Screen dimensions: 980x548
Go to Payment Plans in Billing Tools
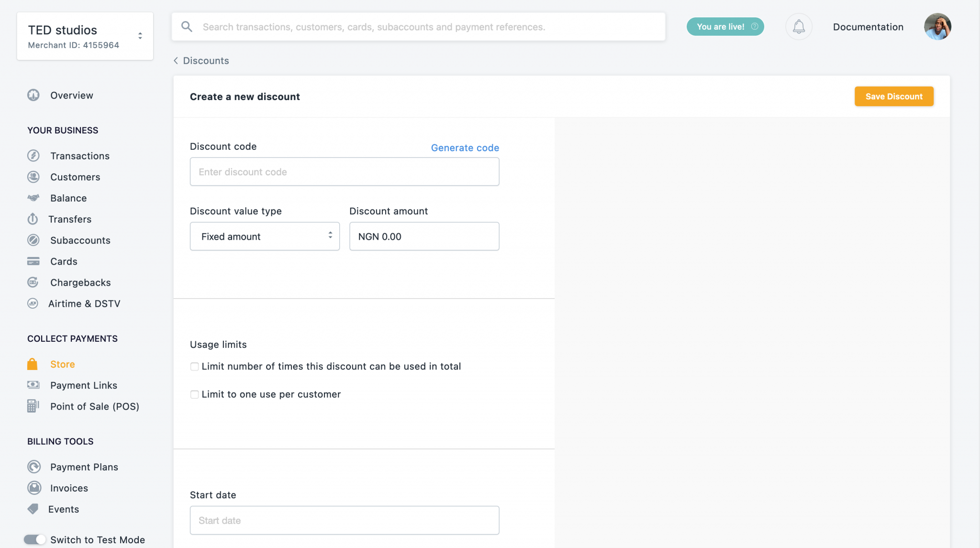click(x=33, y=467)
